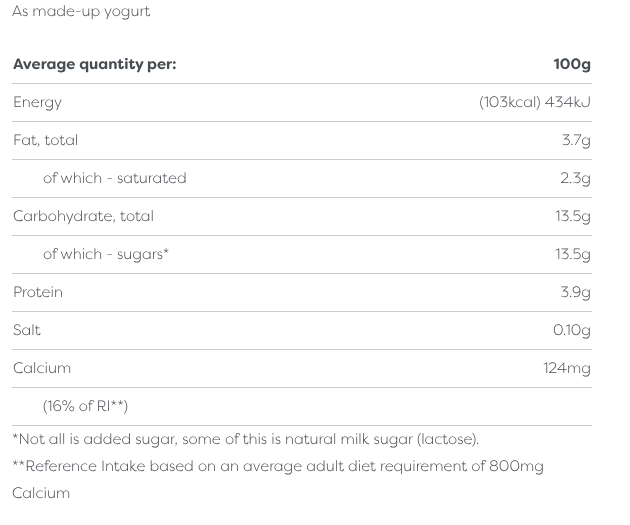
Task: Select the '(103kcal) 434kJ' energy value
Action: [534, 102]
